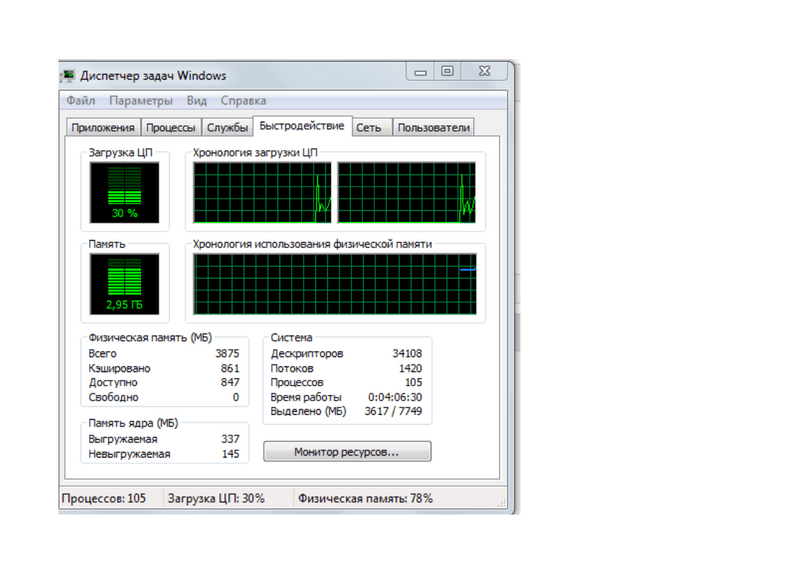The height and width of the screenshot is (565, 800).
Task: Minimize the Task Manager window
Action: [419, 72]
